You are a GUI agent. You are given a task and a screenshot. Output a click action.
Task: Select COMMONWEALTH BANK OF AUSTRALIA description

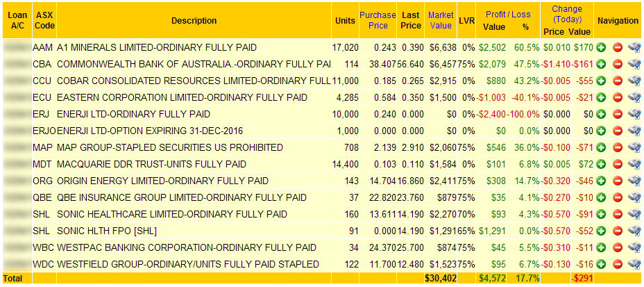coord(194,64)
